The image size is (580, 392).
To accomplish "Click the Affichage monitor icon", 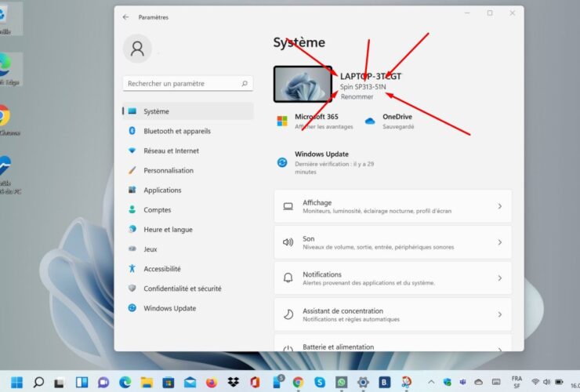I will click(288, 206).
